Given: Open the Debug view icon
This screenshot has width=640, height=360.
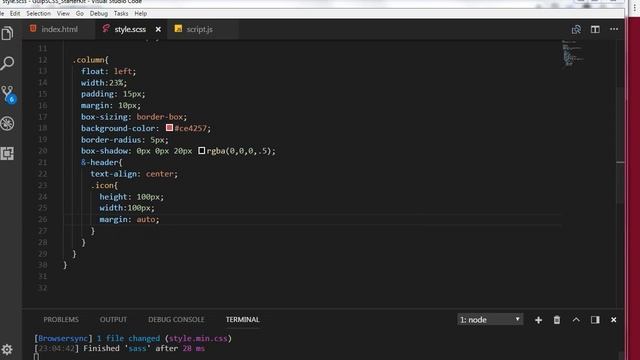Looking at the screenshot, I should coord(7,124).
